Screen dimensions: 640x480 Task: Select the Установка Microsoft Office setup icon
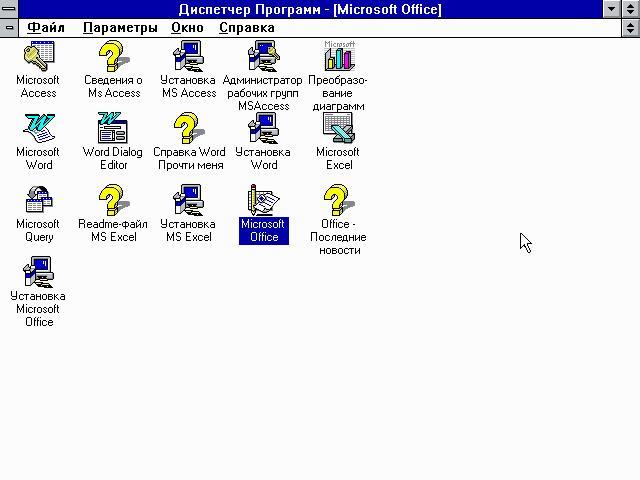coord(39,272)
